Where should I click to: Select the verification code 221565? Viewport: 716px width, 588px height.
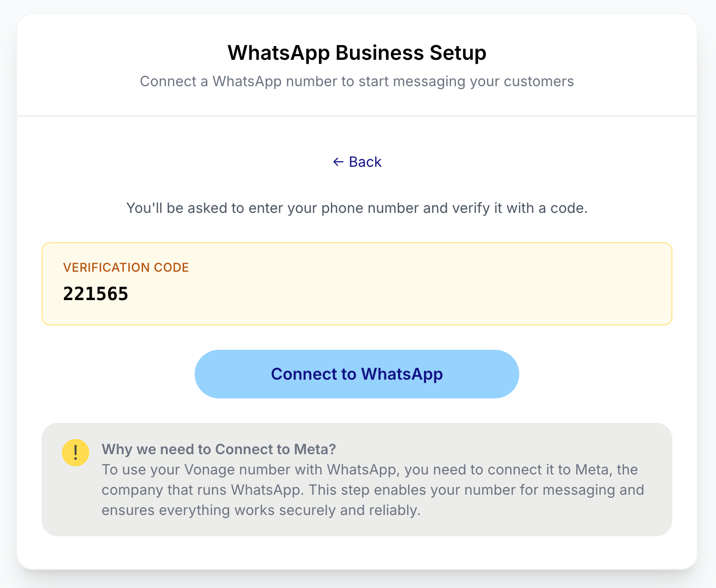pos(96,294)
